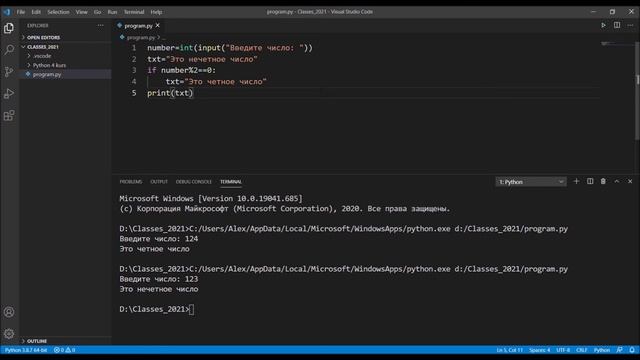Open notifications bell in status bar
The width and height of the screenshot is (640, 360).
(632, 350)
